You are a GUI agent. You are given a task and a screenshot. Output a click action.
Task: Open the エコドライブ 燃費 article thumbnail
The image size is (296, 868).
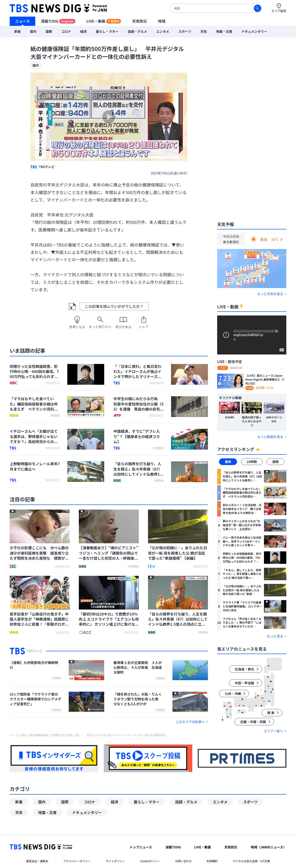click(x=109, y=592)
